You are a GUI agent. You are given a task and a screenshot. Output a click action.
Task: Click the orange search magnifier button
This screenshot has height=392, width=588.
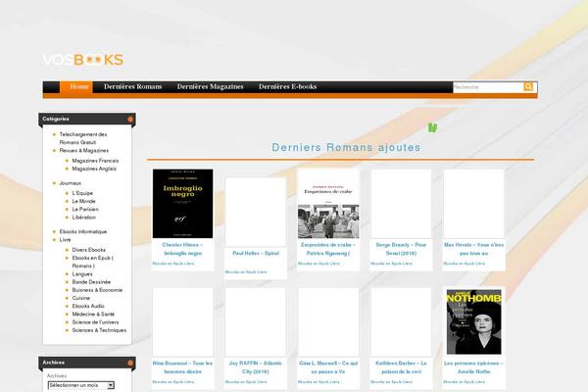click(x=528, y=87)
